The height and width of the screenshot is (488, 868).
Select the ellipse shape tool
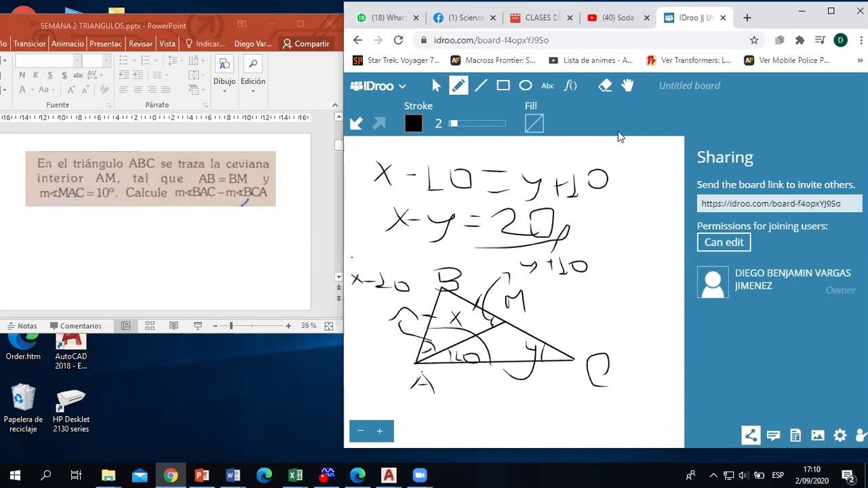point(526,85)
